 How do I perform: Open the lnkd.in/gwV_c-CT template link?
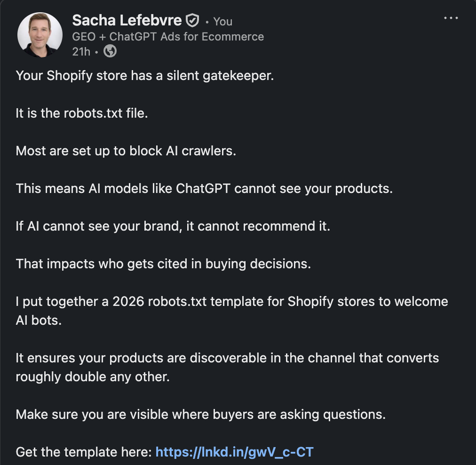[234, 452]
